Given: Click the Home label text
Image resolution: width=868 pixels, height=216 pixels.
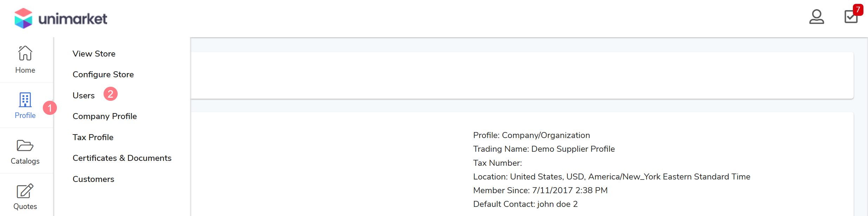Looking at the screenshot, I should click(25, 70).
